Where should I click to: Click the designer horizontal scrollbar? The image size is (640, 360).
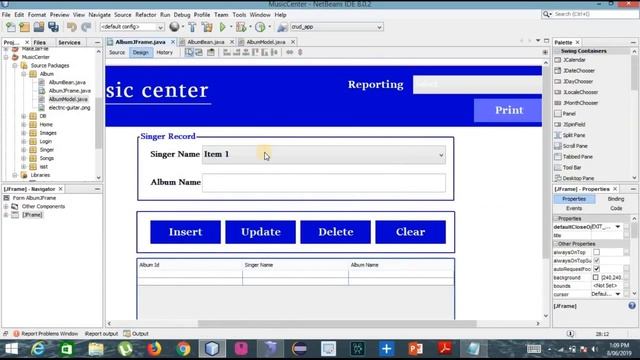pyautogui.click(x=337, y=324)
